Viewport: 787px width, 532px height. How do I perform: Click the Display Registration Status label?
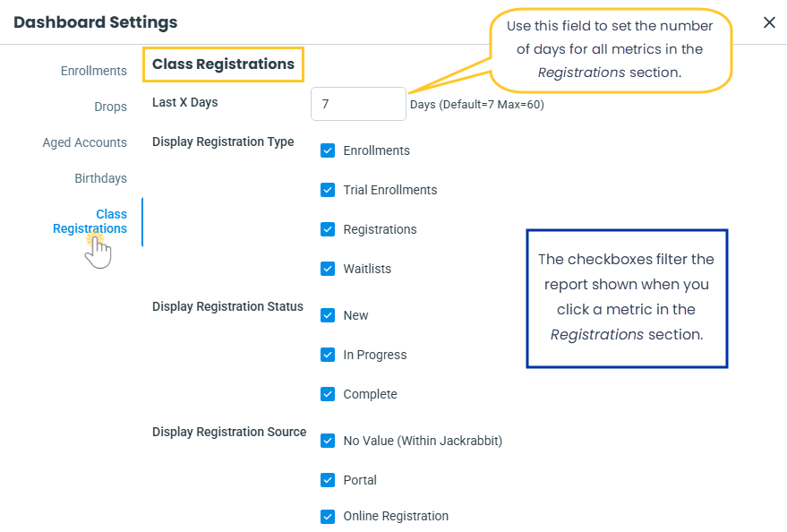click(x=227, y=306)
